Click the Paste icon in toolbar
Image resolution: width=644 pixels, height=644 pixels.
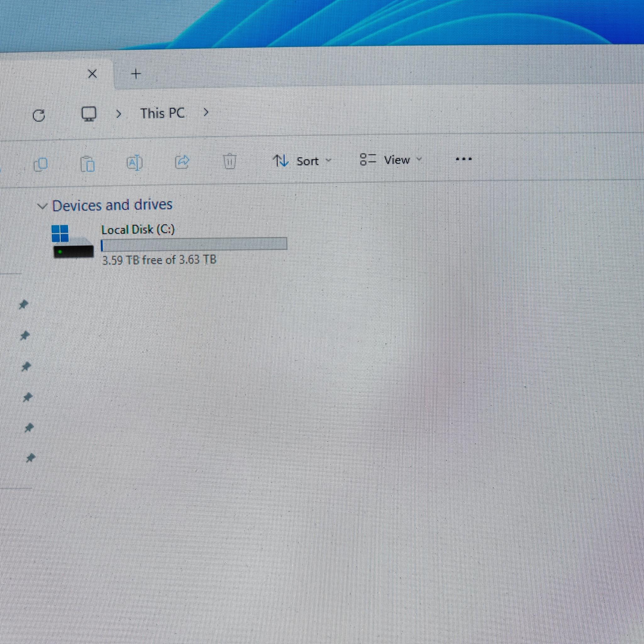[x=88, y=164]
